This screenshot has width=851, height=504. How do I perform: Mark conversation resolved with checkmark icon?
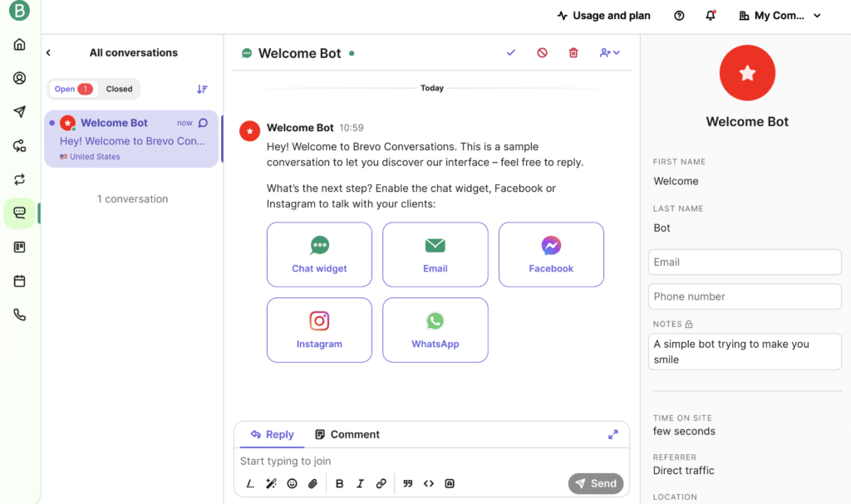[511, 53]
